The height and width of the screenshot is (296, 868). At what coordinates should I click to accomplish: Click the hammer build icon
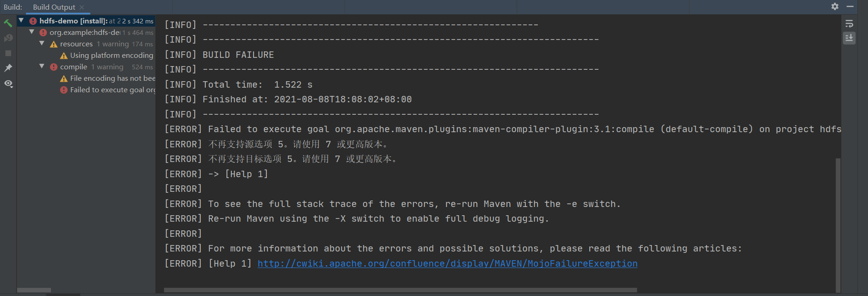pos(8,23)
